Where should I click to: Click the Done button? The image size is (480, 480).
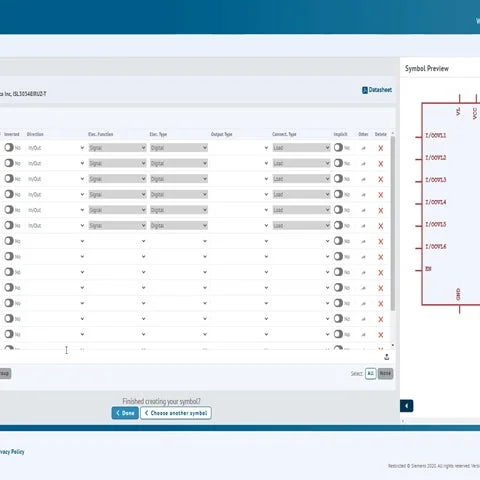pyautogui.click(x=125, y=413)
